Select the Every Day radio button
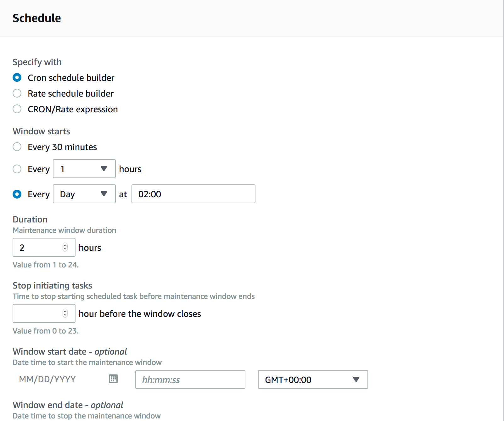The height and width of the screenshot is (421, 504). point(17,194)
